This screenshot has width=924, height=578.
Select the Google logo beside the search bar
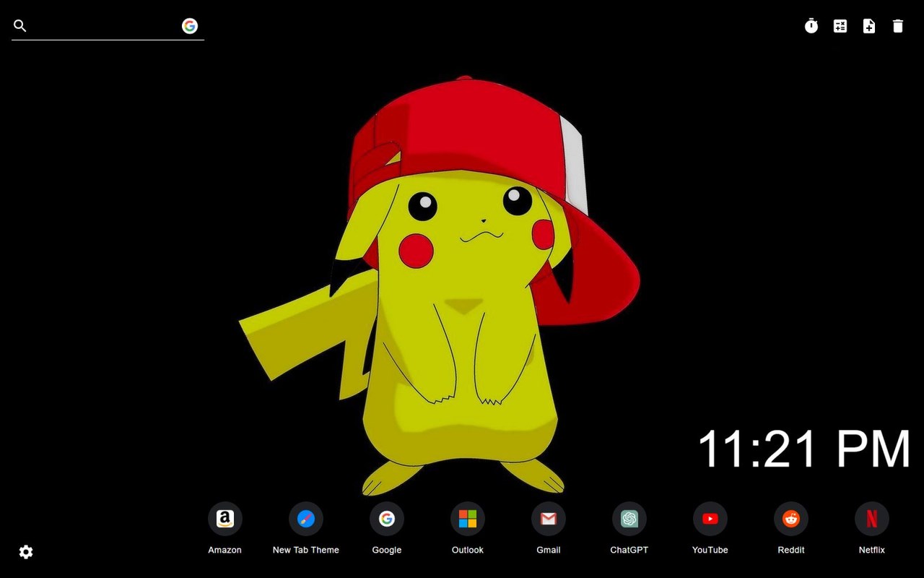tap(190, 26)
